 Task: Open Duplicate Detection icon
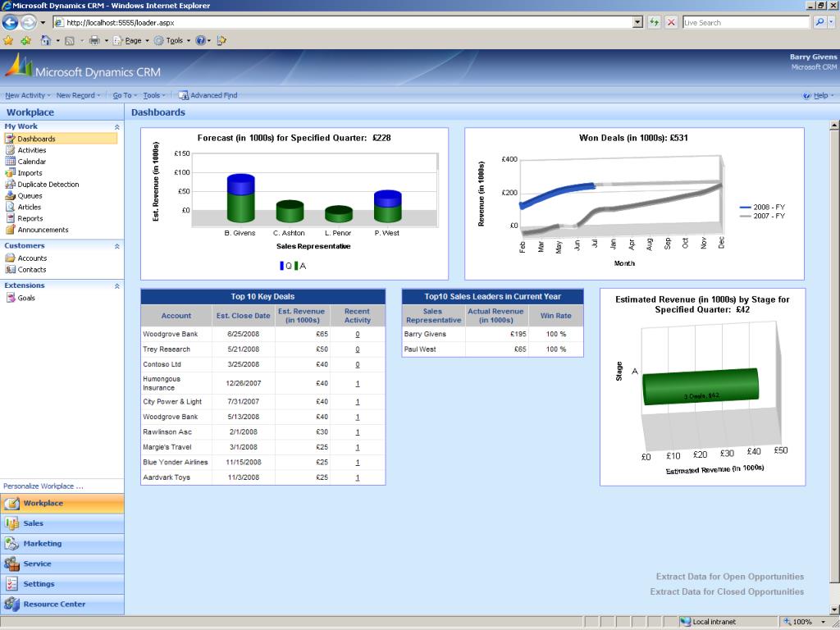point(10,185)
